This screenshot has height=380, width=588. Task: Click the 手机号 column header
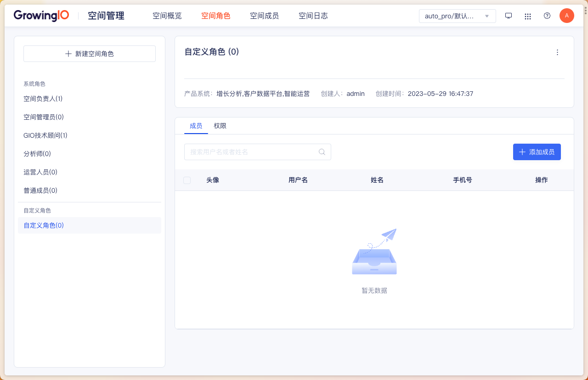click(463, 180)
